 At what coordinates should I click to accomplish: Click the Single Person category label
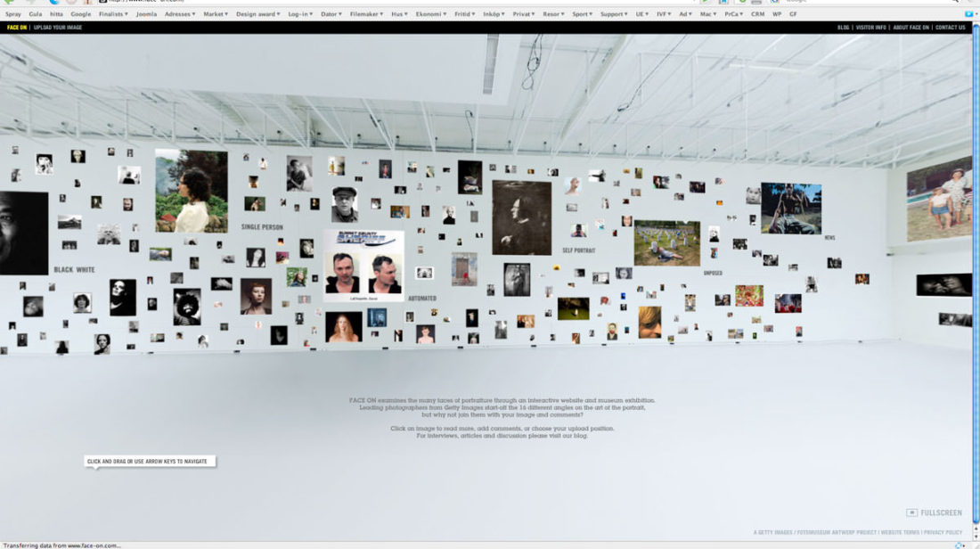262,227
